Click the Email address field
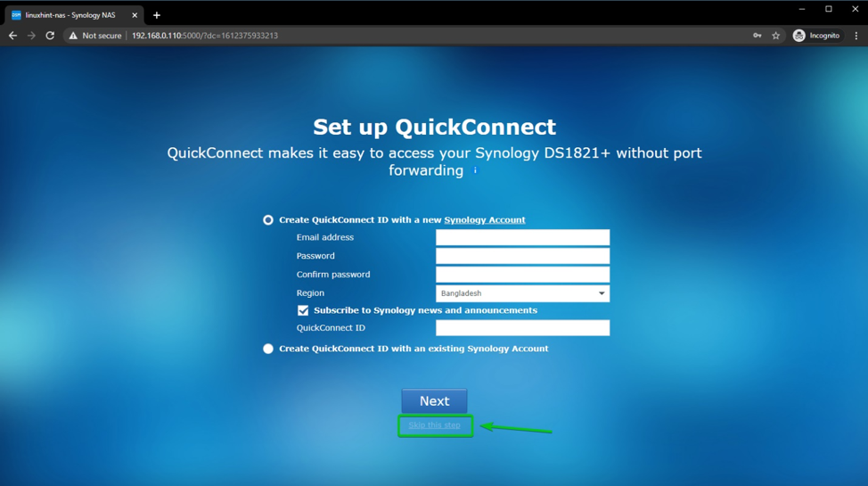The height and width of the screenshot is (486, 868). tap(522, 237)
